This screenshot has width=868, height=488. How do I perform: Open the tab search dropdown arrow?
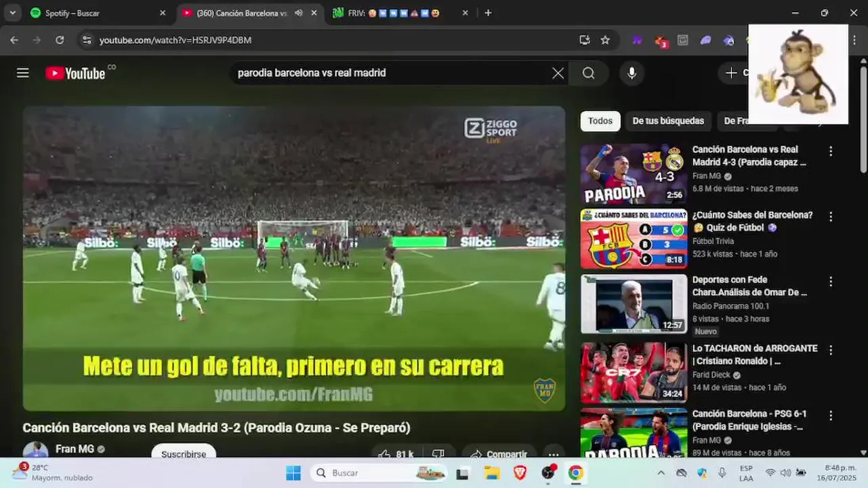[x=12, y=13]
